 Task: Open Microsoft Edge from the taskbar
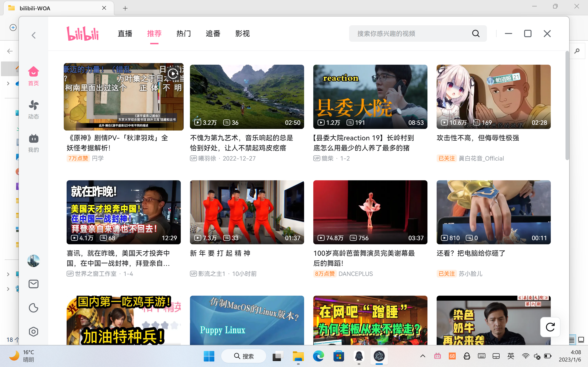[318, 356]
